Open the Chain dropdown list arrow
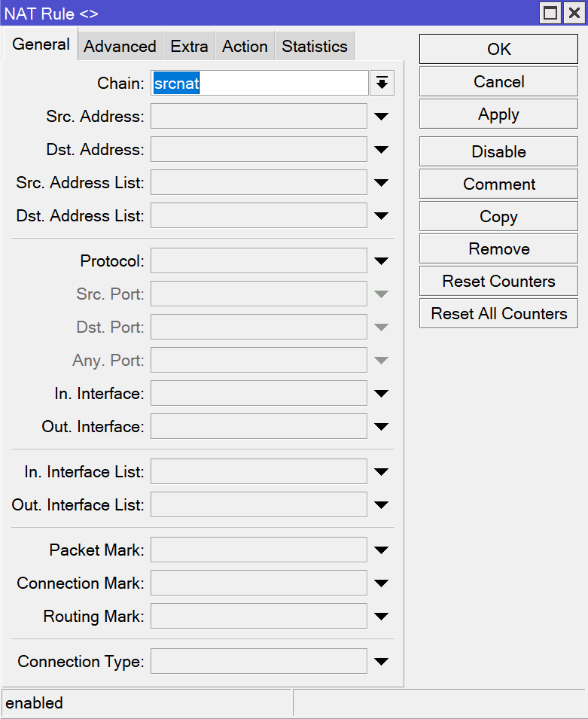The height and width of the screenshot is (719, 588). pos(382,84)
